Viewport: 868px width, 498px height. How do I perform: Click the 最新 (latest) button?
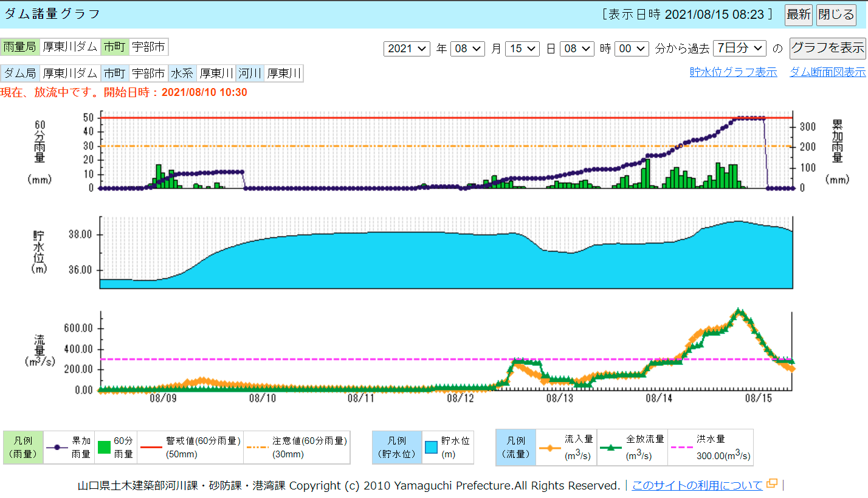799,15
